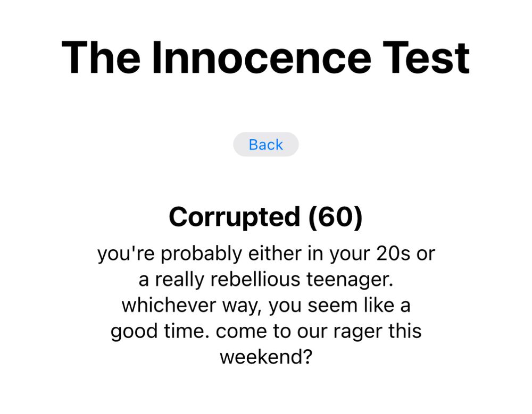Click the phrase you seem like a
Viewport: 532px width, 414px height.
click(x=340, y=306)
